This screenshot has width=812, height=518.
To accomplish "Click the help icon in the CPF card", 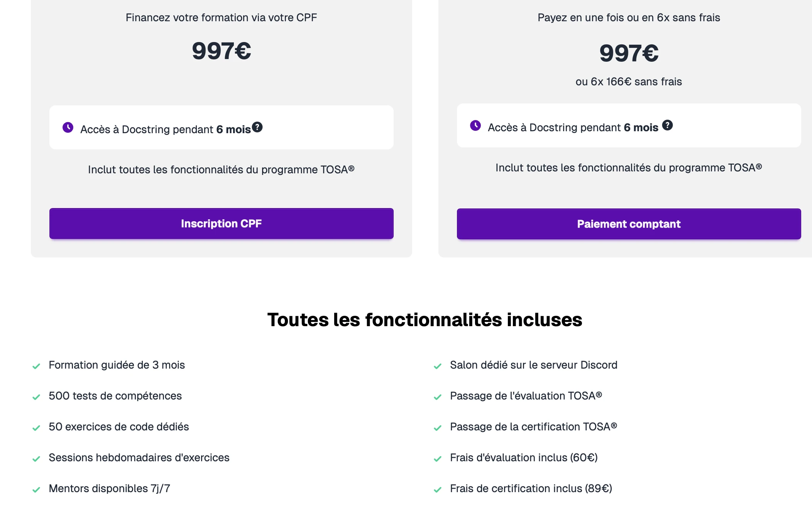I will click(257, 127).
